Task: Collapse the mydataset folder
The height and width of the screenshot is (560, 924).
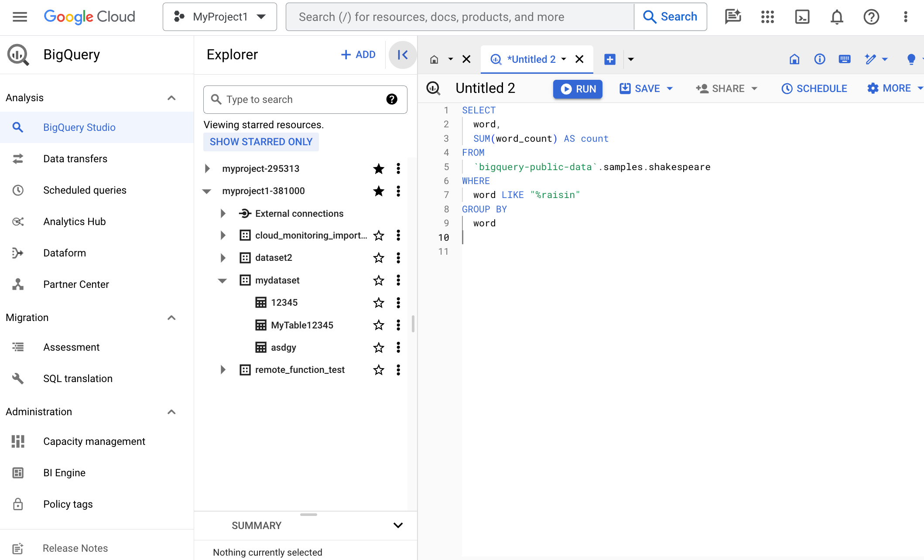Action: (x=223, y=280)
